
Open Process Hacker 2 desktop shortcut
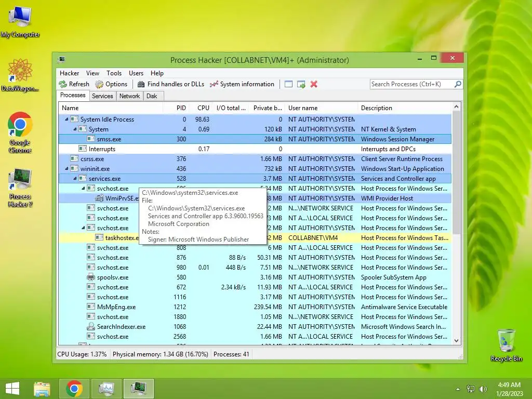pyautogui.click(x=20, y=188)
